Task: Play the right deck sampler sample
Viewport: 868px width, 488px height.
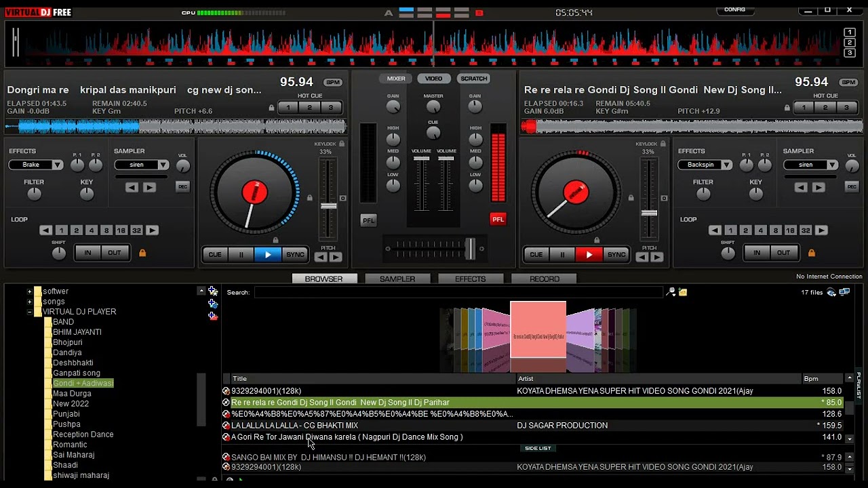Action: pyautogui.click(x=819, y=187)
